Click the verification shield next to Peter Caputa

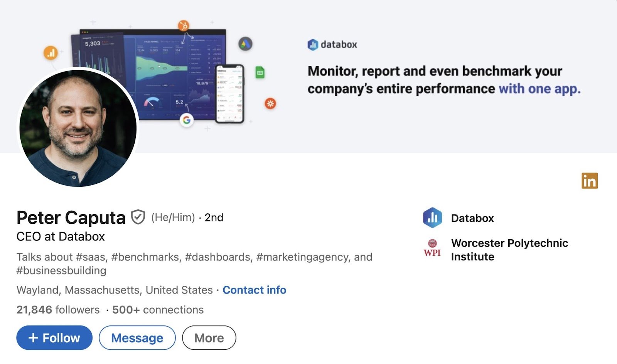[138, 217]
